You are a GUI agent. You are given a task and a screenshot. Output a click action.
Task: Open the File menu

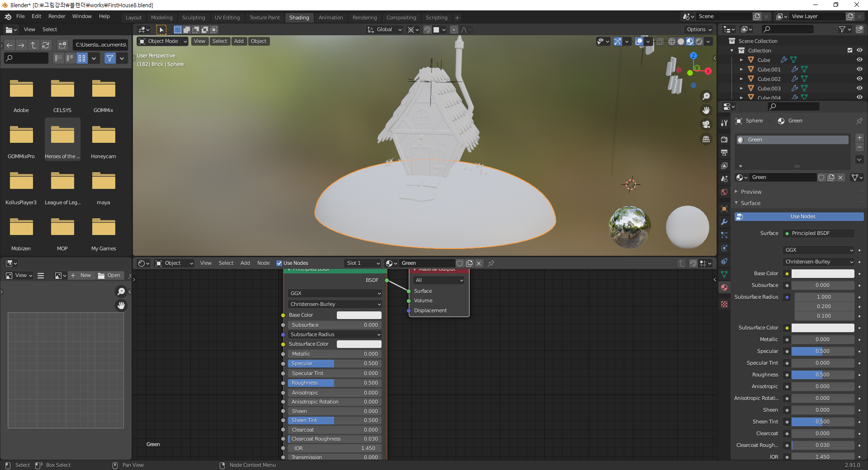pyautogui.click(x=20, y=16)
